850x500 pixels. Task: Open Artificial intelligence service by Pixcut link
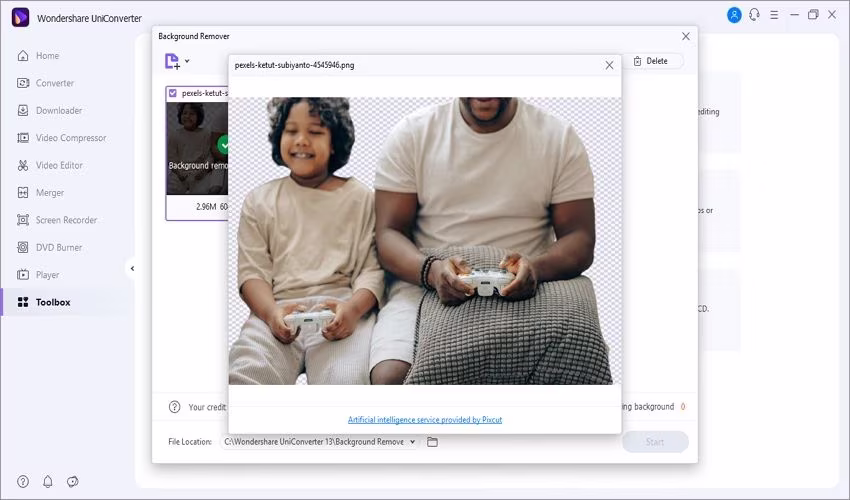point(425,420)
